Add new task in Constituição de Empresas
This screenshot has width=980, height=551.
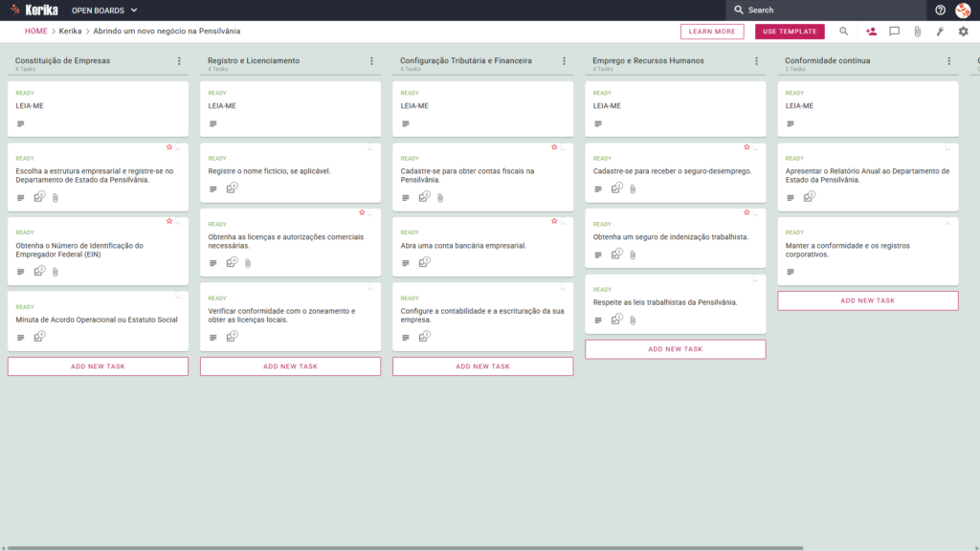point(99,366)
